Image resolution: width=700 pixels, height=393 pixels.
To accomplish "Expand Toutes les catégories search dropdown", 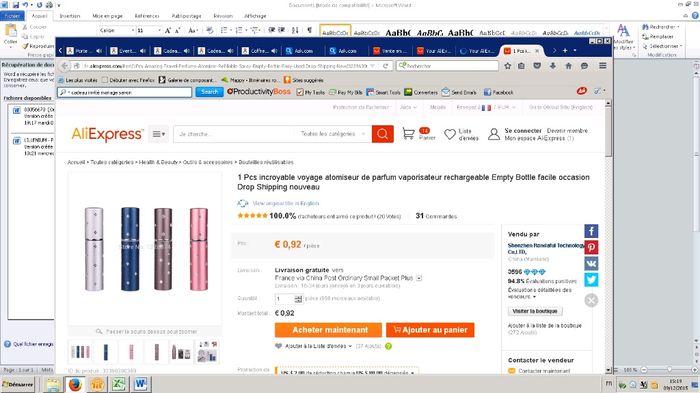I will click(333, 134).
